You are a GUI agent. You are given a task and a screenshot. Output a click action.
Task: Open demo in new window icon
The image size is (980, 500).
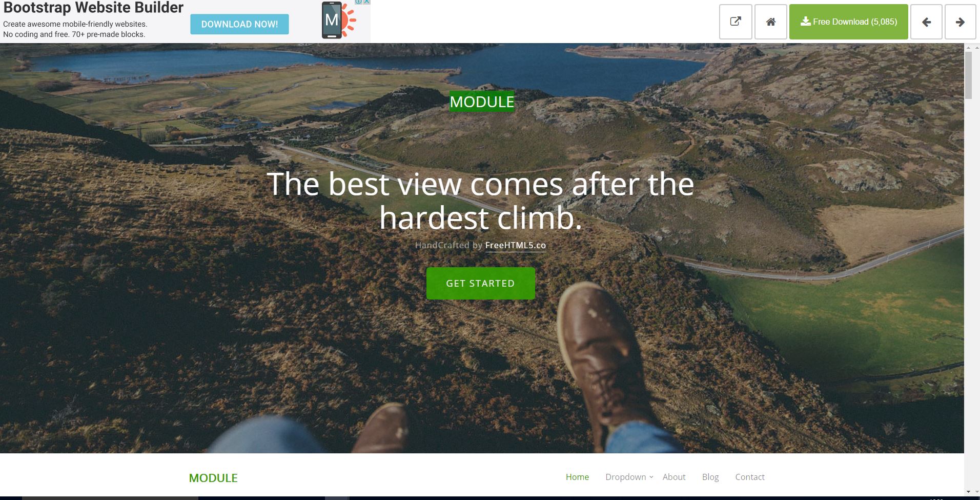click(736, 22)
